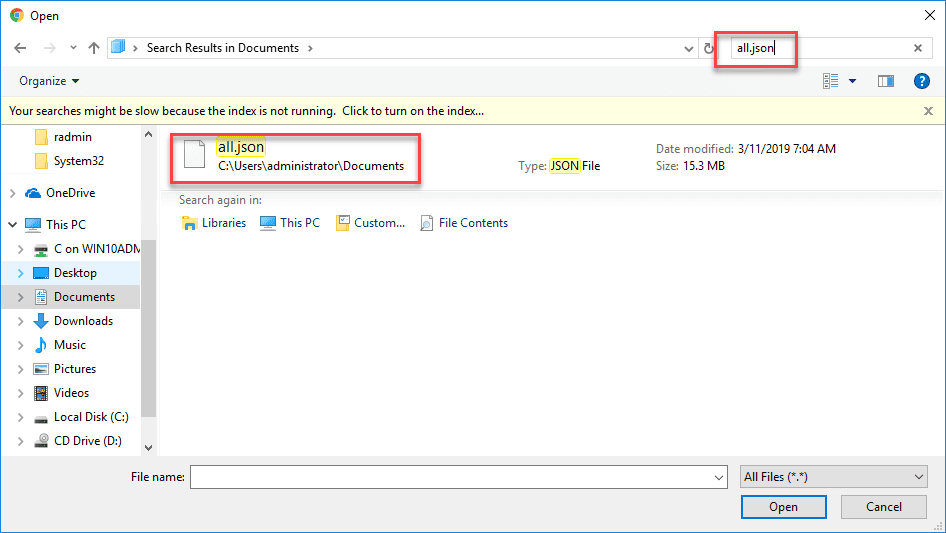The width and height of the screenshot is (946, 533).
Task: Open the Organize menu
Action: coord(49,81)
